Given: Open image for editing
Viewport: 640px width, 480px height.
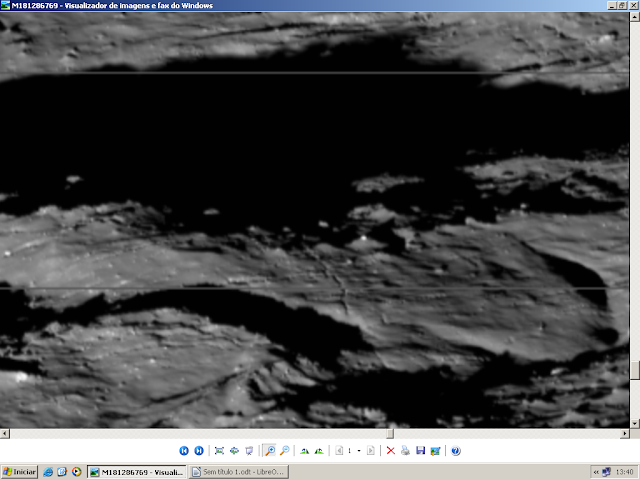Looking at the screenshot, I should coord(436,451).
